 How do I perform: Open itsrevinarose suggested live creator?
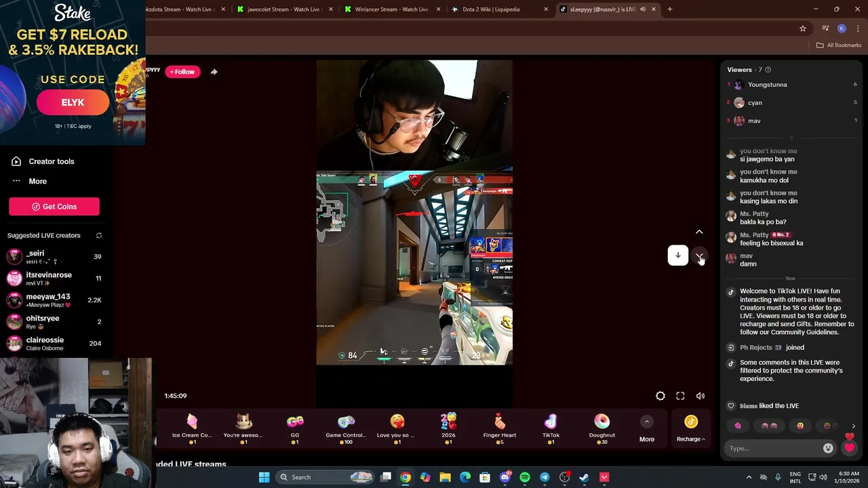54,279
